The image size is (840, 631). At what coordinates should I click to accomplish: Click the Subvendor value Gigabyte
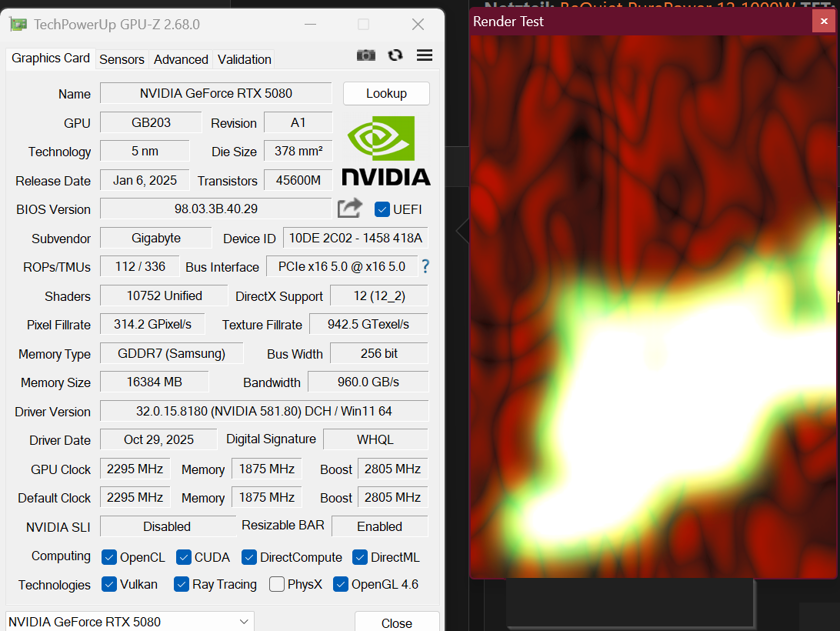tap(156, 238)
